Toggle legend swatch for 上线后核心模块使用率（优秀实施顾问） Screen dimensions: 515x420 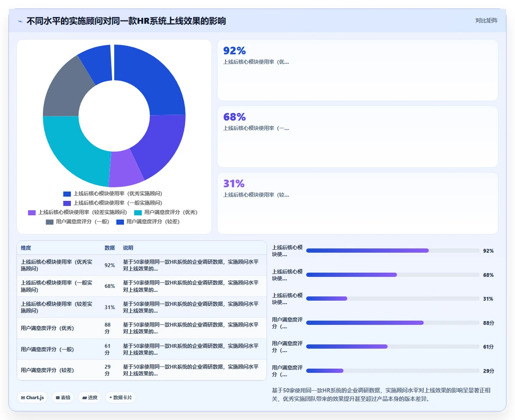(67, 194)
